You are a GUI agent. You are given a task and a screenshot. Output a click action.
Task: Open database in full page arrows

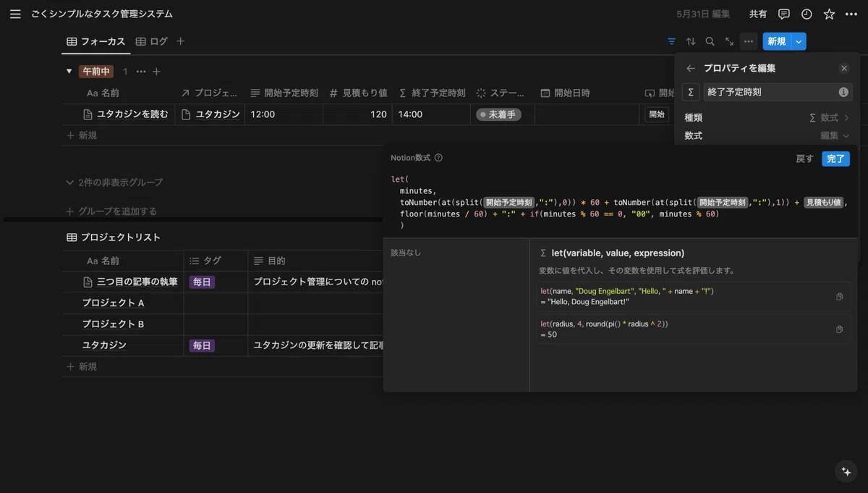tap(729, 41)
